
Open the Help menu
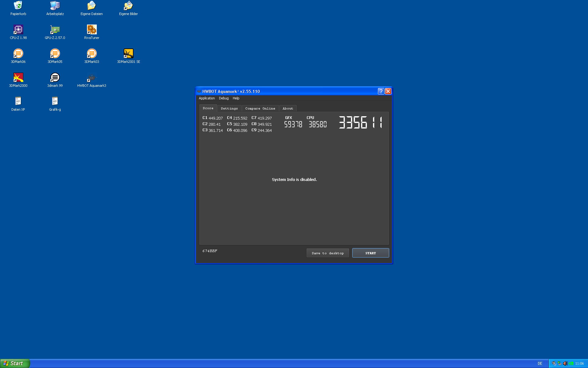click(236, 98)
